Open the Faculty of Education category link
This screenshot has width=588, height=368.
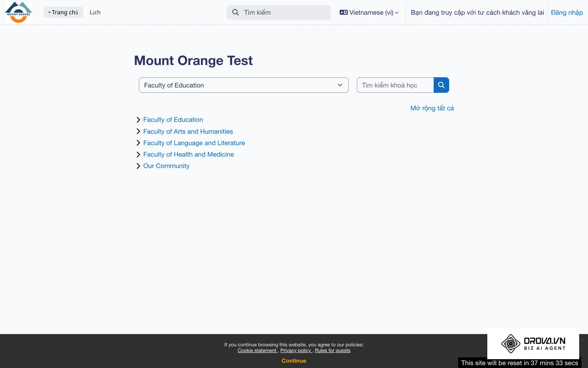click(173, 120)
